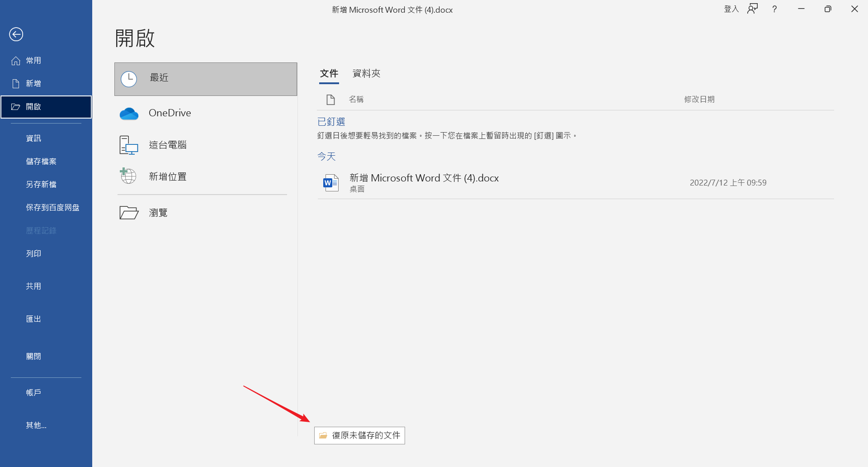Click the 新增位置 globe icon

(x=128, y=176)
